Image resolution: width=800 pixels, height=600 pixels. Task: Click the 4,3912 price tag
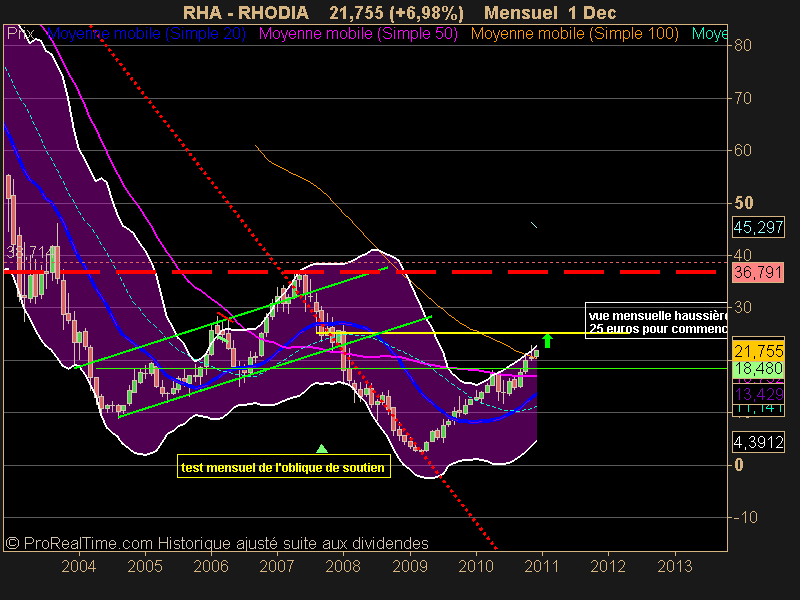(758, 442)
